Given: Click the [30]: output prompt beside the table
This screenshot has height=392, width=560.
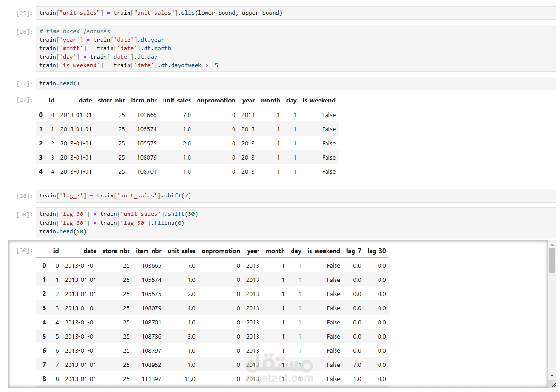Looking at the screenshot, I should click(24, 251).
